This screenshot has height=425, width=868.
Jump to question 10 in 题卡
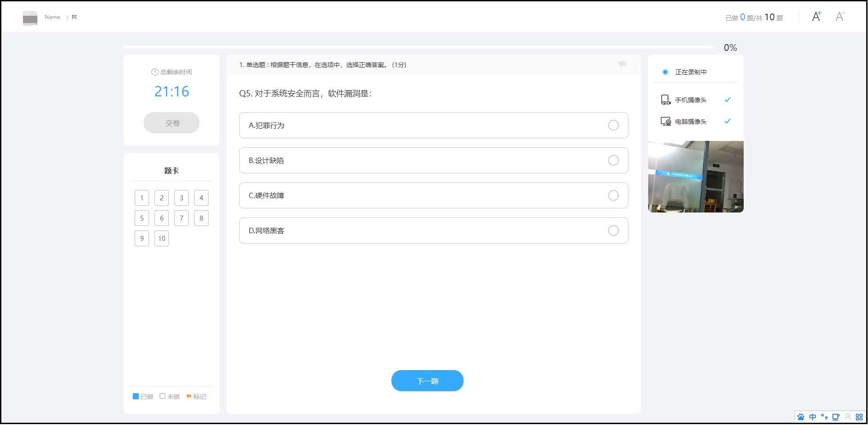click(161, 238)
